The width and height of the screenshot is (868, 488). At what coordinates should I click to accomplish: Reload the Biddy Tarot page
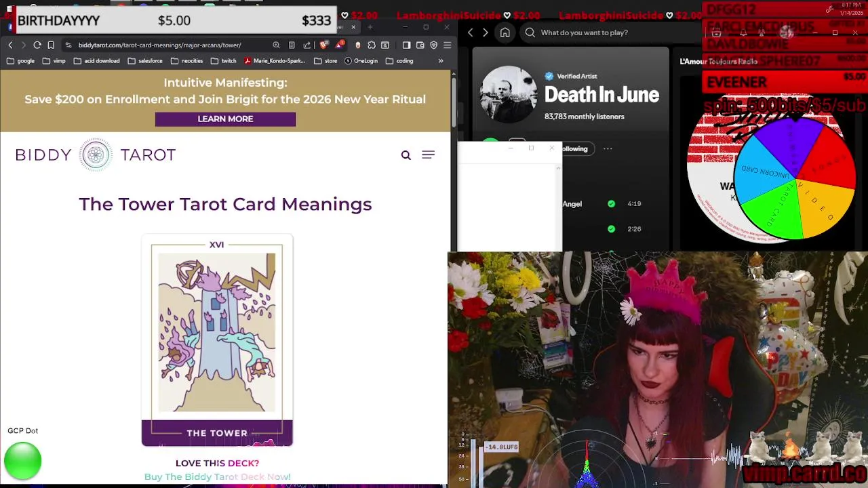(37, 45)
